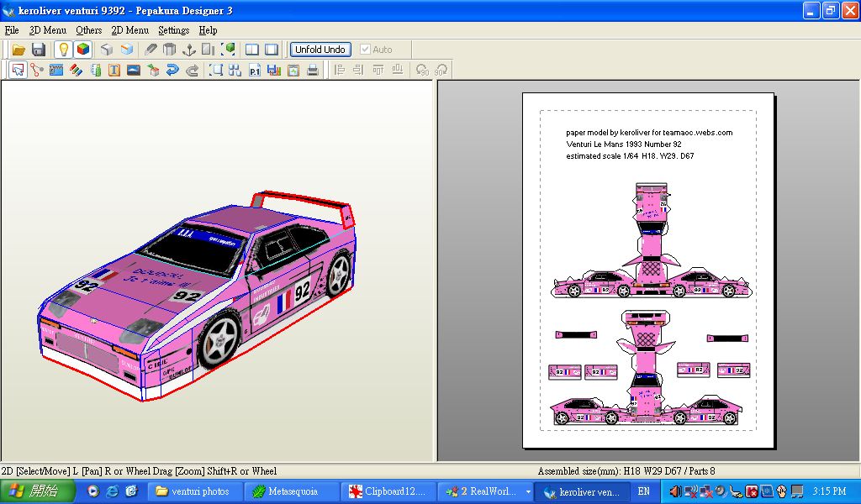Viewport: 861px width, 504px height.
Task: Expand the RealWorld taskbar group arrow
Action: click(528, 491)
